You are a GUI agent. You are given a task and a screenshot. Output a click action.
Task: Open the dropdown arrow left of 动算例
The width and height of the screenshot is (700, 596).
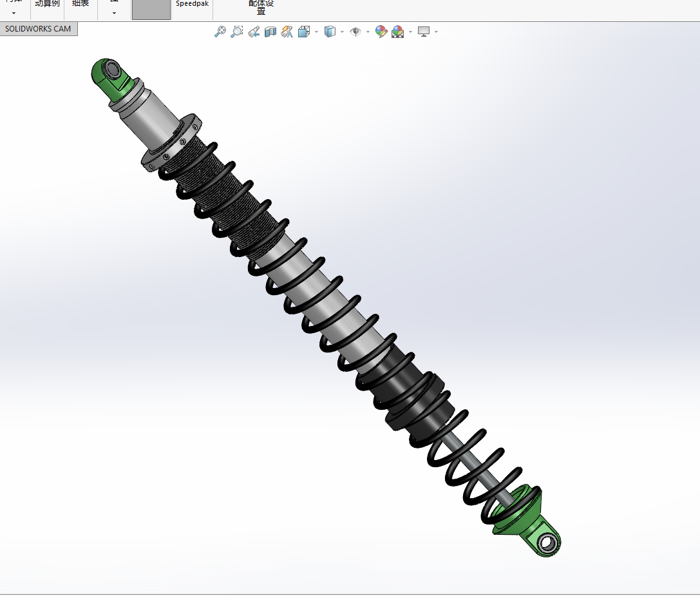click(14, 13)
